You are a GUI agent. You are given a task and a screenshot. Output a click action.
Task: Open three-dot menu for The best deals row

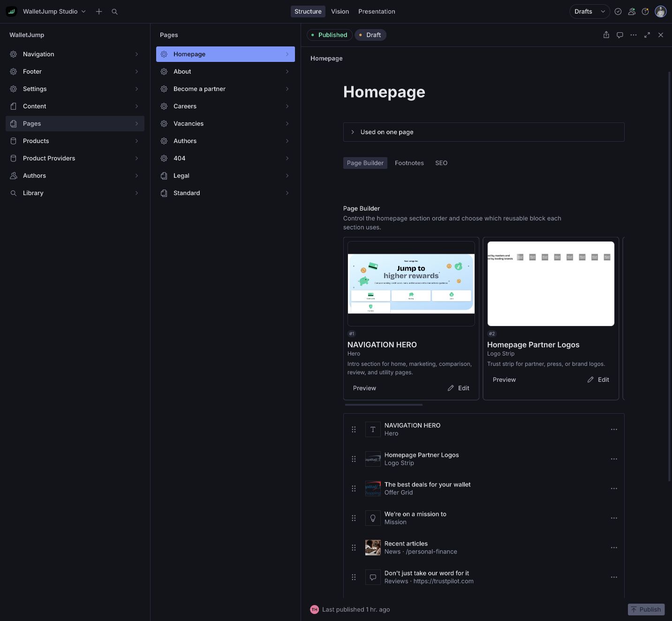coord(614,488)
